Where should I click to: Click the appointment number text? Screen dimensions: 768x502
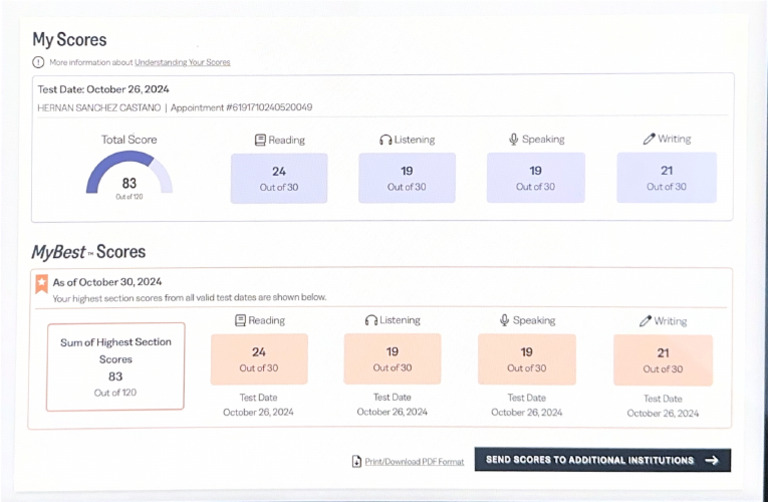241,107
